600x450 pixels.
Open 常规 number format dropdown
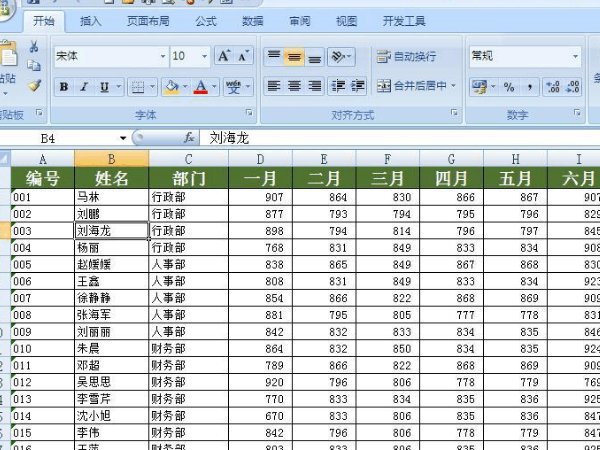(x=575, y=57)
